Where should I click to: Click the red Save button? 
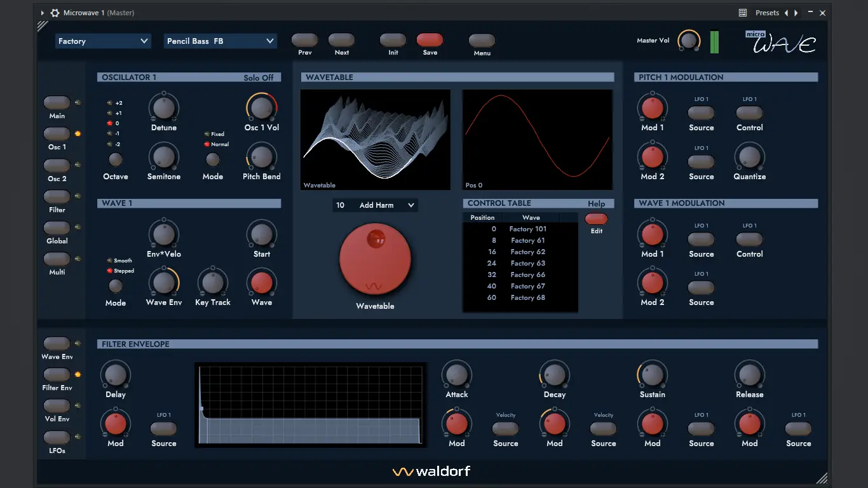pos(430,40)
